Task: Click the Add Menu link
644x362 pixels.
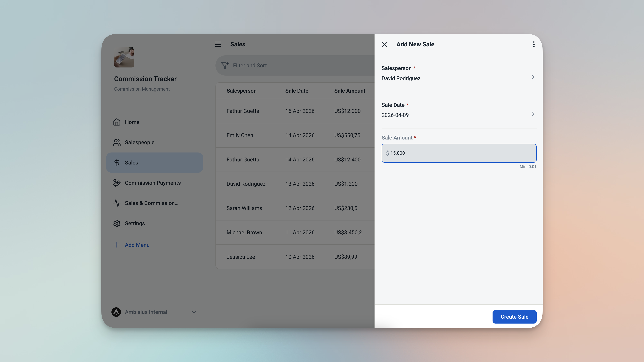Action: pos(137,245)
